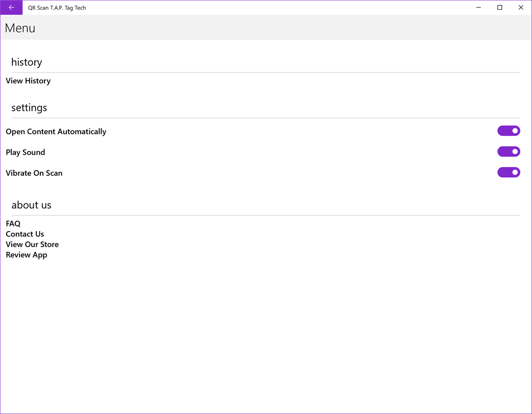532x414 pixels.
Task: Toggle Open Content Automatically switch
Action: pos(509,131)
